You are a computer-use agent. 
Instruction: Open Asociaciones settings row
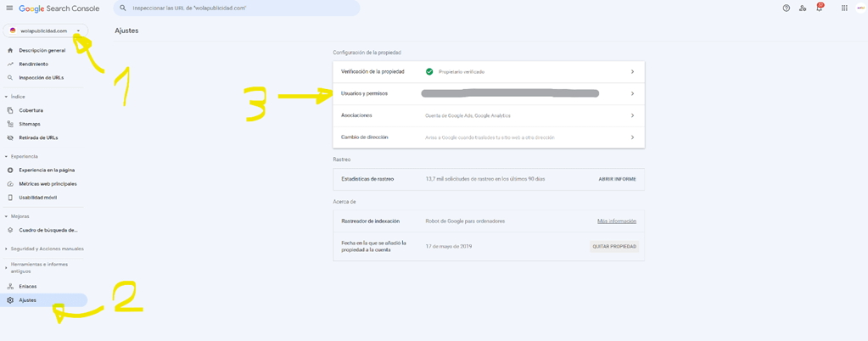coord(489,115)
